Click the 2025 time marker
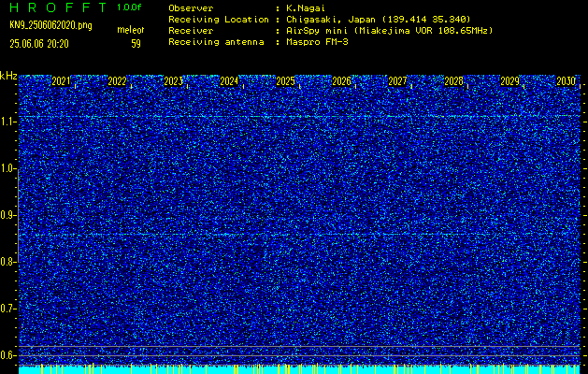 [285, 81]
